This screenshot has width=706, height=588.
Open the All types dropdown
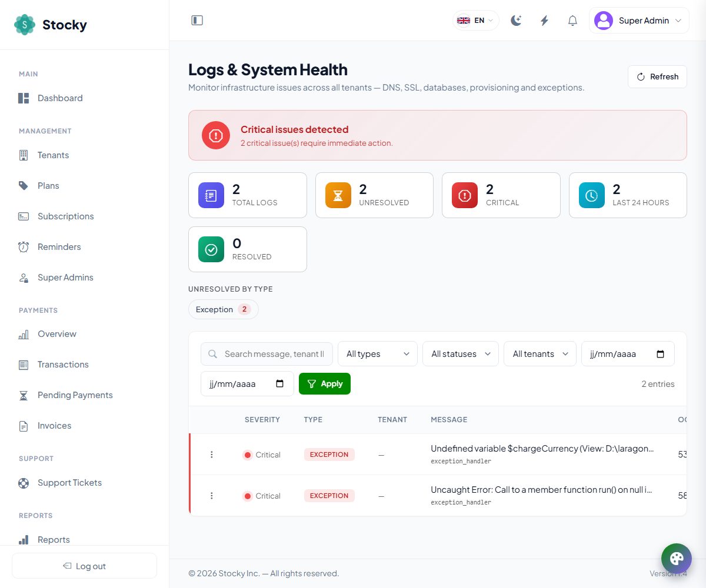(x=378, y=354)
